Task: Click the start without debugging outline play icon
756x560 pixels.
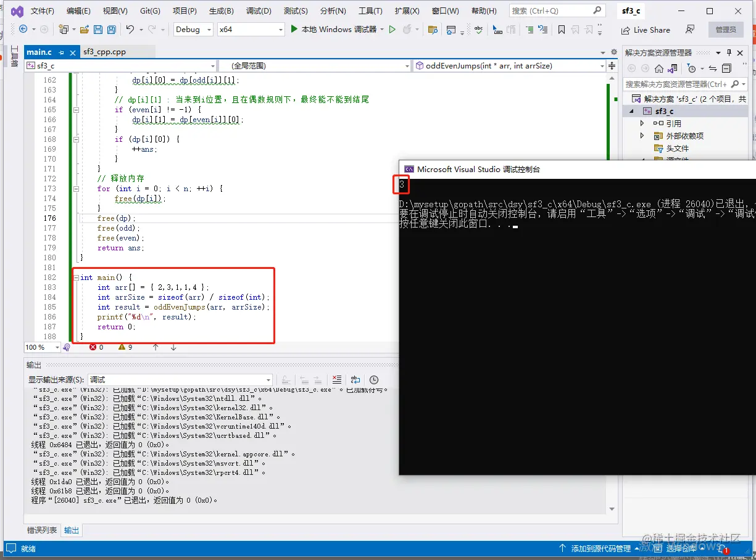Action: 392,29
